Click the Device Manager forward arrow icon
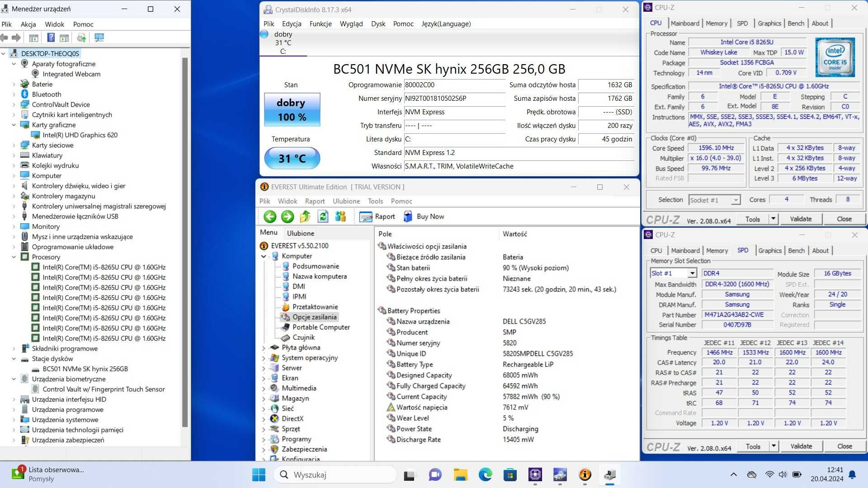Screen dimensions: 868x488 tap(16, 38)
